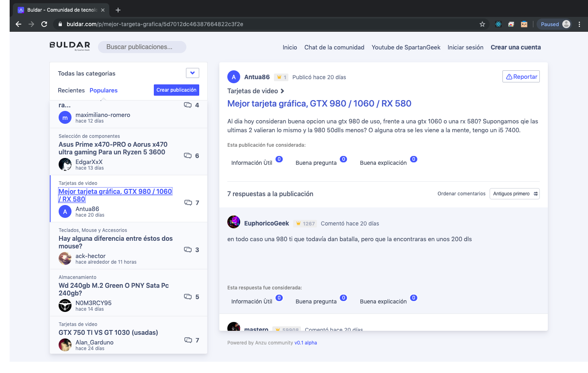The width and height of the screenshot is (588, 373).
Task: Switch to the Recientes tab
Action: coord(71,90)
